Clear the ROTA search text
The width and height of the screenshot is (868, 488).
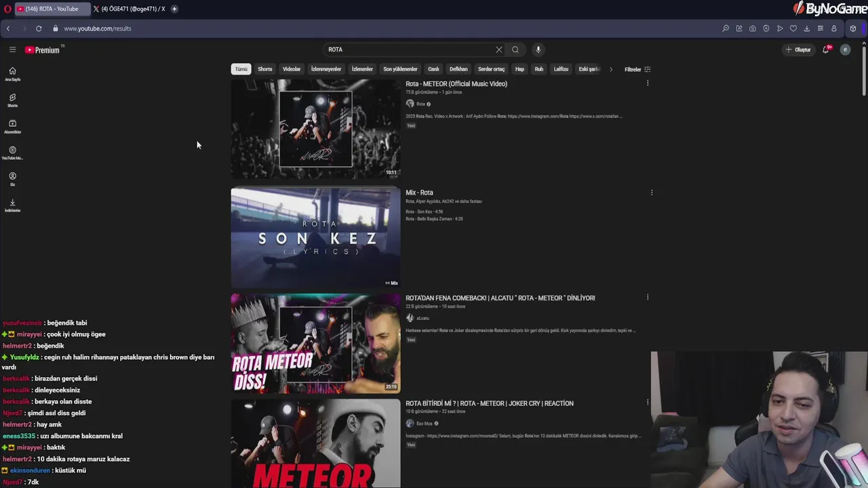(499, 49)
